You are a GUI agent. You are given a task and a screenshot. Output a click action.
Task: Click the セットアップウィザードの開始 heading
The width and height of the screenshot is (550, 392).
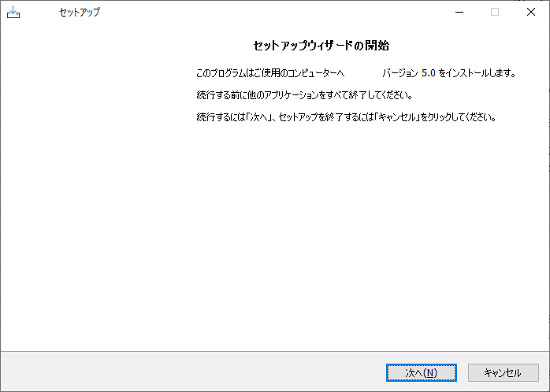pyautogui.click(x=321, y=46)
